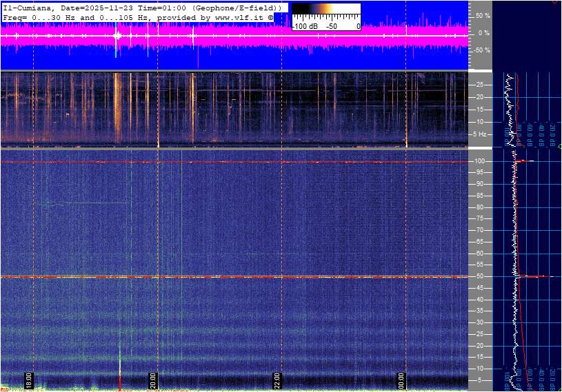Click the -50 color legend label
The height and width of the screenshot is (392, 562).
(333, 26)
